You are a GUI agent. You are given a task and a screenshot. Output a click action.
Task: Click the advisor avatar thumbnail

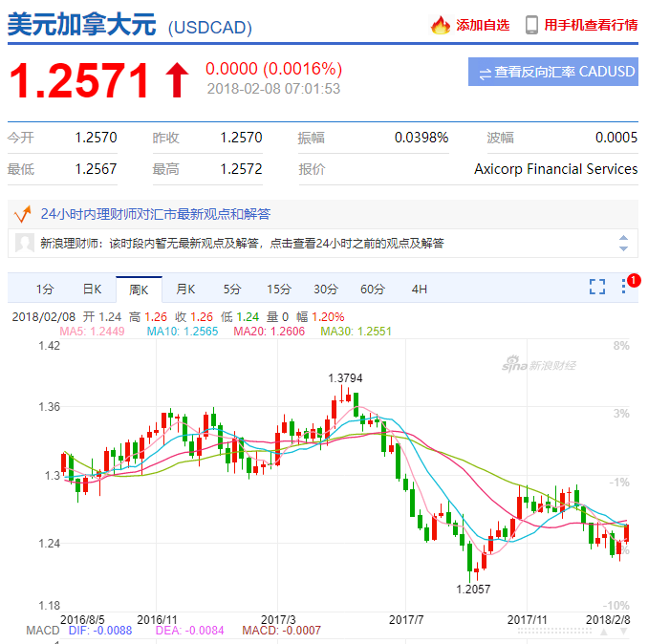click(25, 243)
